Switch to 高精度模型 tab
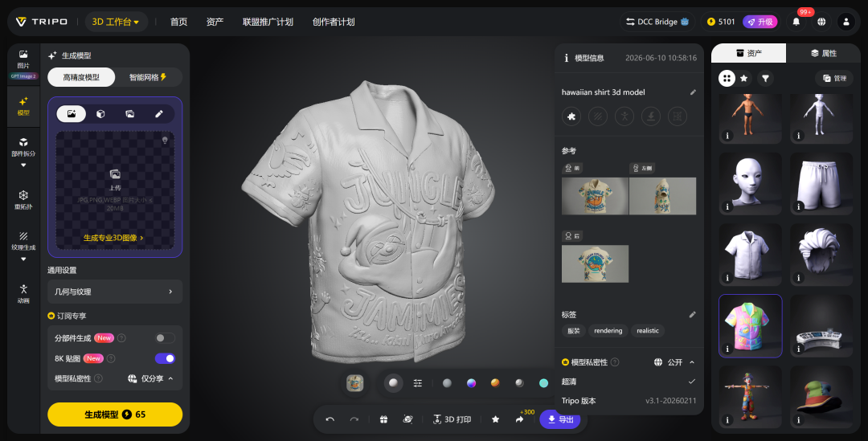The width and height of the screenshot is (868, 441). [x=81, y=77]
